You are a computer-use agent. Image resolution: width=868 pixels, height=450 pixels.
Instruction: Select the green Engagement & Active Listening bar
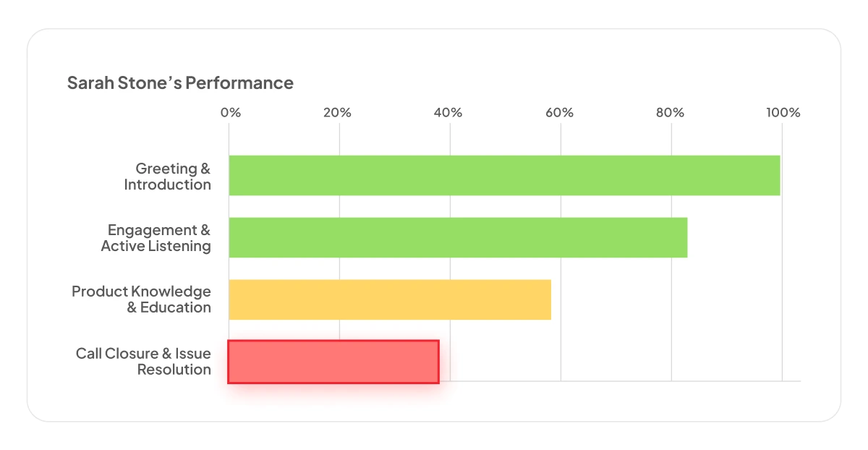click(458, 237)
